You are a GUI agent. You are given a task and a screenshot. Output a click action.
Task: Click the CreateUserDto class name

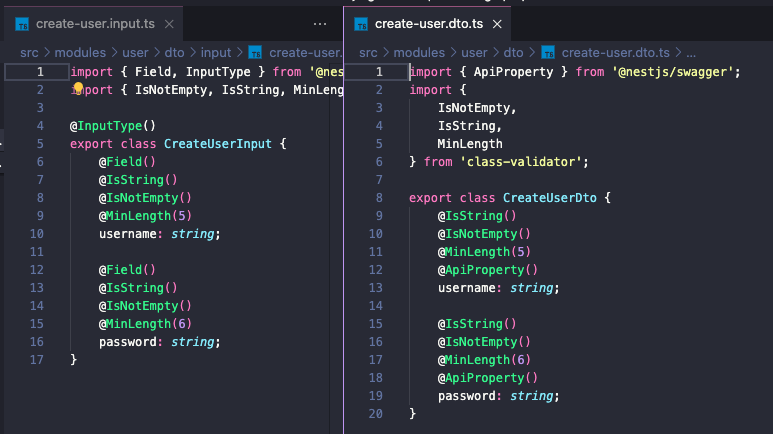[550, 198]
